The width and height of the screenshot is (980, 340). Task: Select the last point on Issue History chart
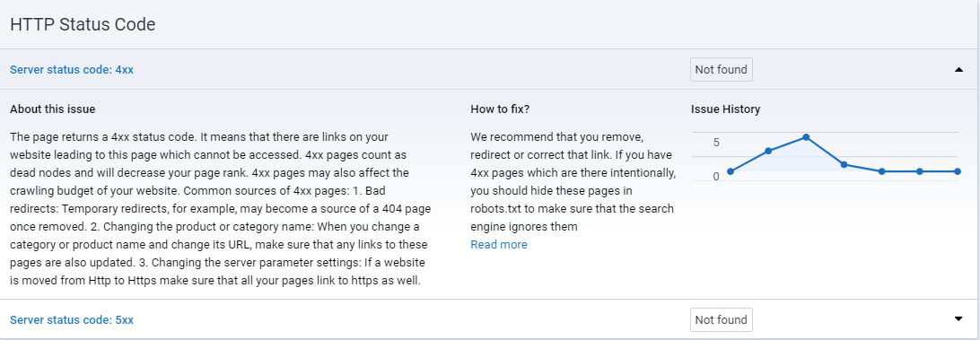pyautogui.click(x=958, y=171)
